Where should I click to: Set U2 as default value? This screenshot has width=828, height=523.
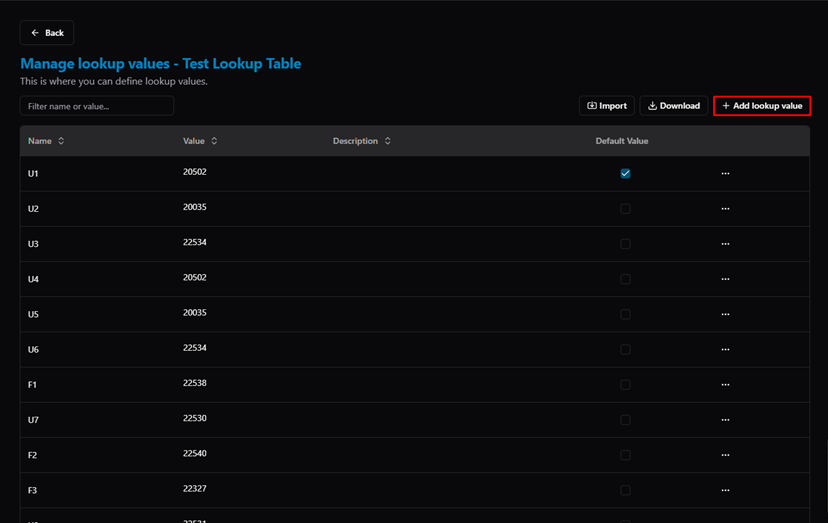pos(625,209)
